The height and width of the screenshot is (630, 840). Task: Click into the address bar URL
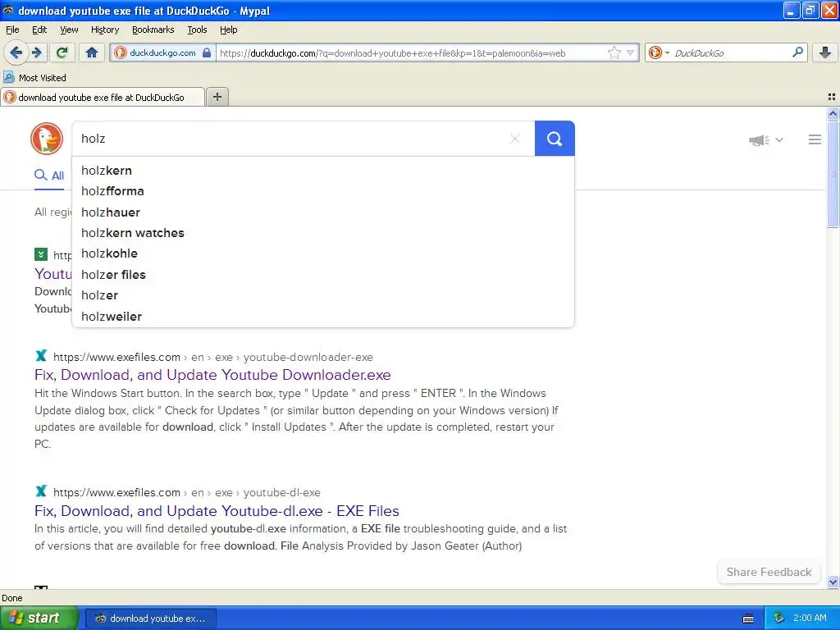pyautogui.click(x=410, y=53)
